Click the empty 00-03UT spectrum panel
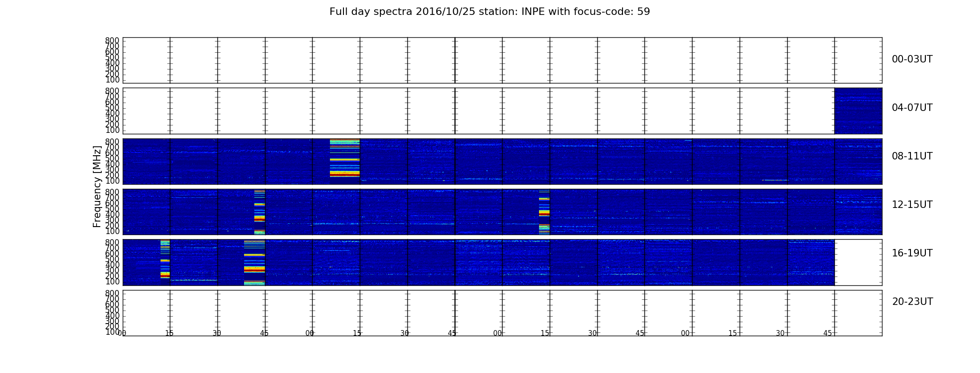Viewport: 980px width, 373px height. pos(502,60)
